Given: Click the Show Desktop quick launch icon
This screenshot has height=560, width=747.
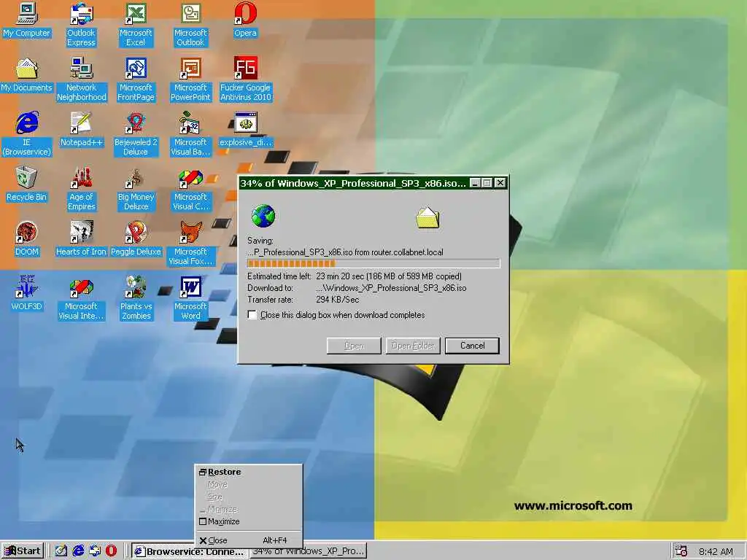Looking at the screenshot, I should [x=61, y=551].
